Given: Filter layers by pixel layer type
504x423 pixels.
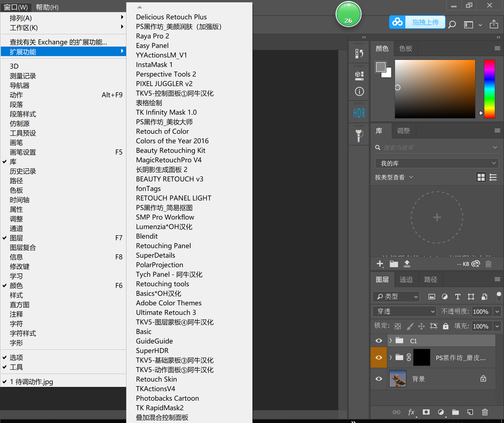Looking at the screenshot, I should (432, 297).
